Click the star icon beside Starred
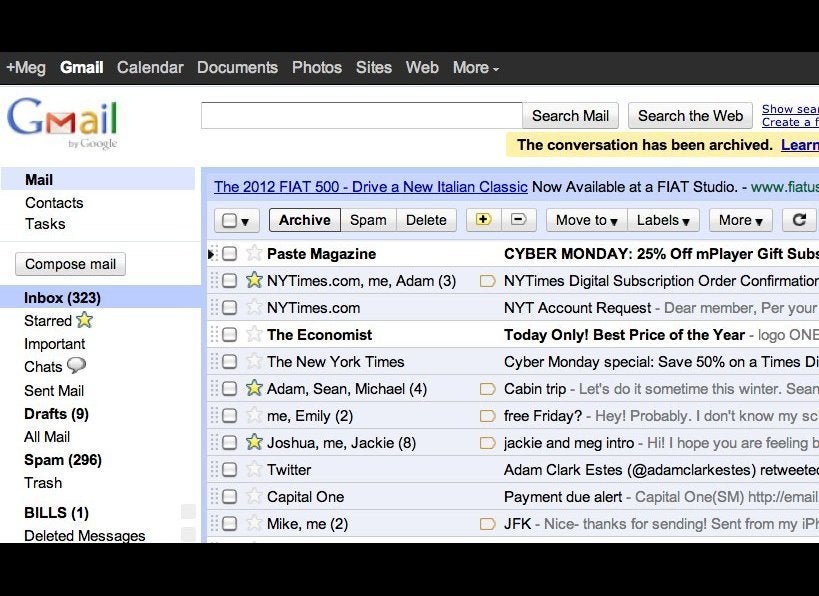Image resolution: width=819 pixels, height=596 pixels. coord(84,320)
